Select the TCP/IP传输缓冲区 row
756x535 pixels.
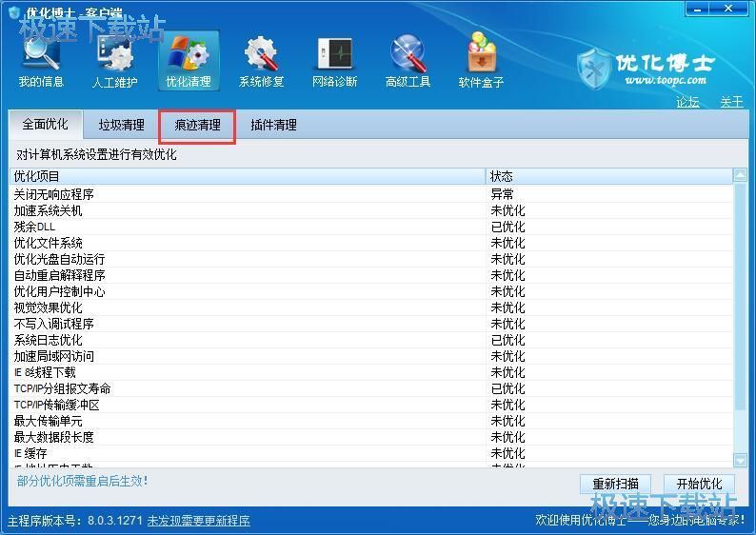point(370,405)
